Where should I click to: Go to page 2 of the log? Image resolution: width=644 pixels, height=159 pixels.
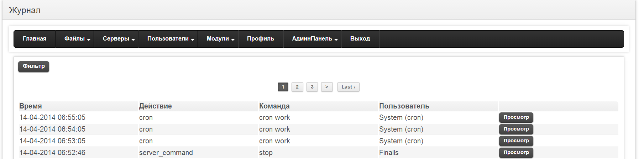(x=297, y=87)
